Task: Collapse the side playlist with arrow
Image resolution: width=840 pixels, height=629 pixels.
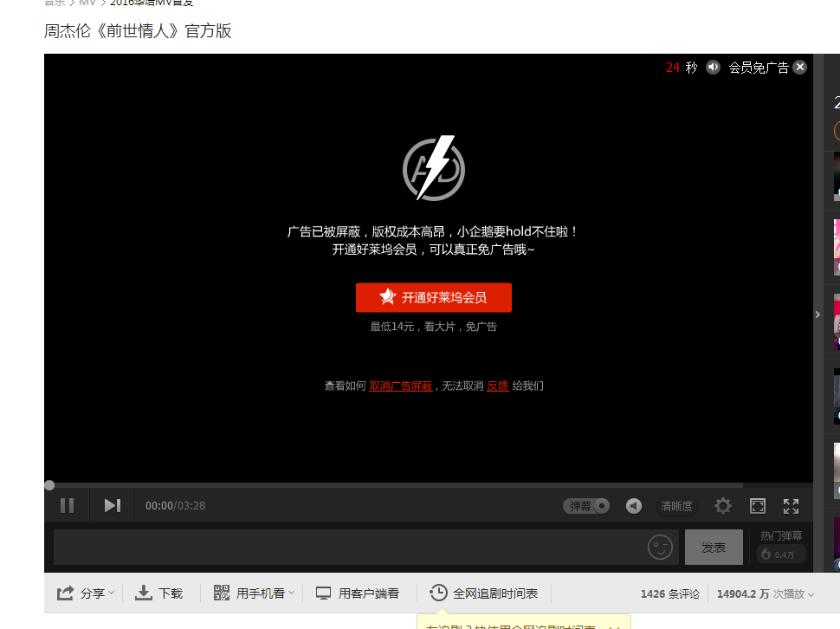Action: click(817, 314)
